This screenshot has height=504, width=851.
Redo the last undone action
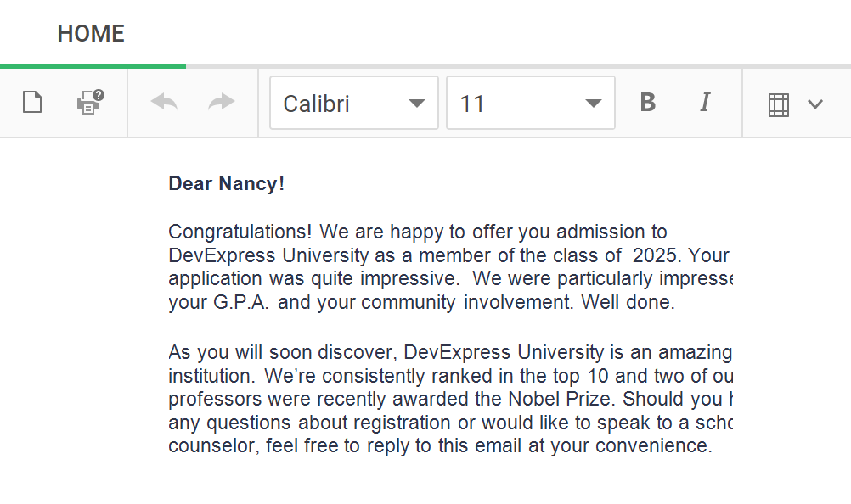(222, 104)
